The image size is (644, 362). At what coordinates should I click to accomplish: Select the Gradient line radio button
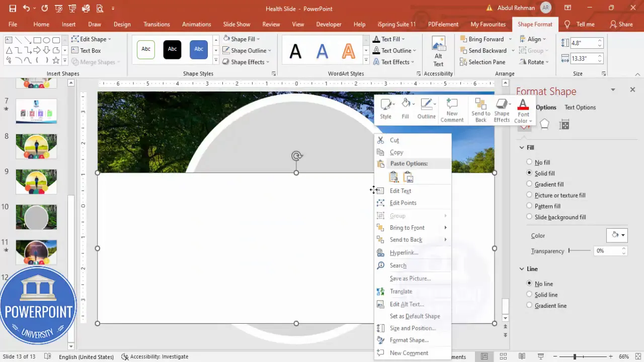529,305
